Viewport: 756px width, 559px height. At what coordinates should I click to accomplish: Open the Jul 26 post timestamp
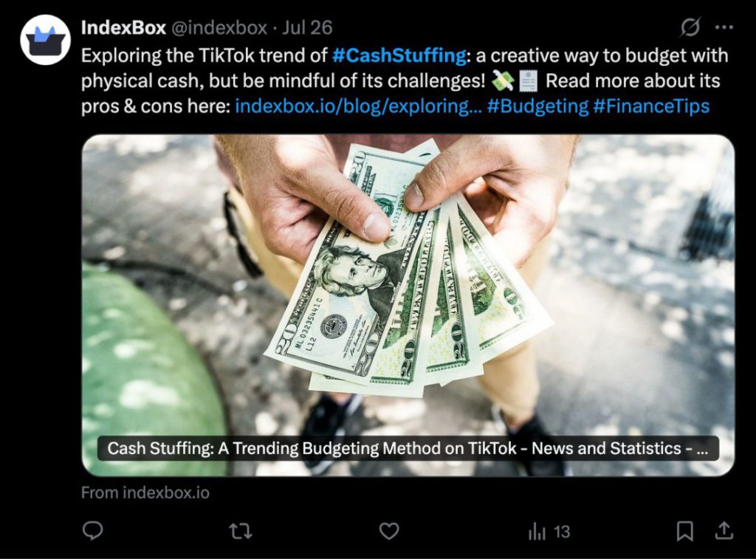point(307,28)
